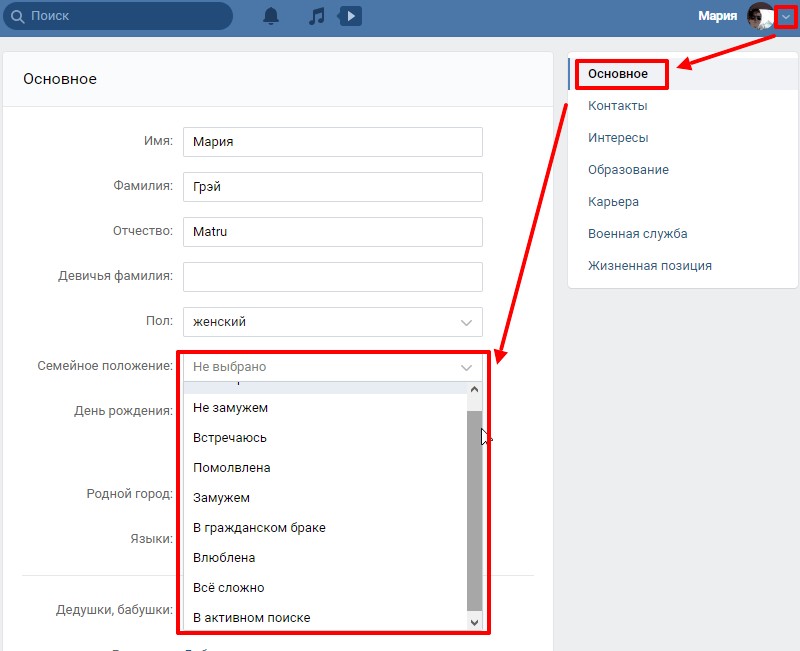The image size is (800, 651).
Task: Choose Не замужем from the list
Action: tap(325, 408)
